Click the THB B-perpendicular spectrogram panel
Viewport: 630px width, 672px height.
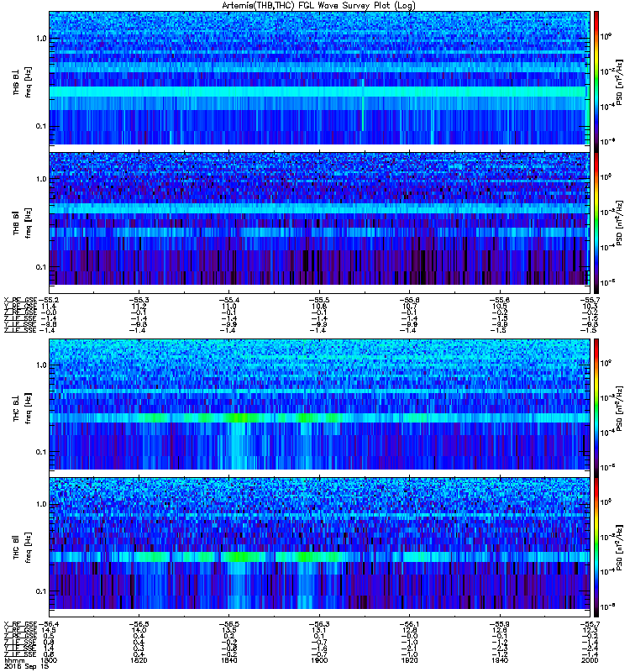320,81
